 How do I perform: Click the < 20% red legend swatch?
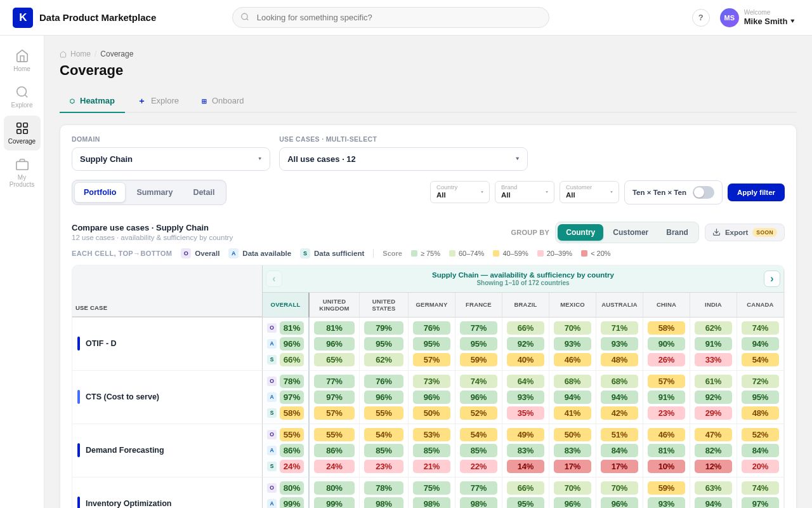[x=584, y=253]
